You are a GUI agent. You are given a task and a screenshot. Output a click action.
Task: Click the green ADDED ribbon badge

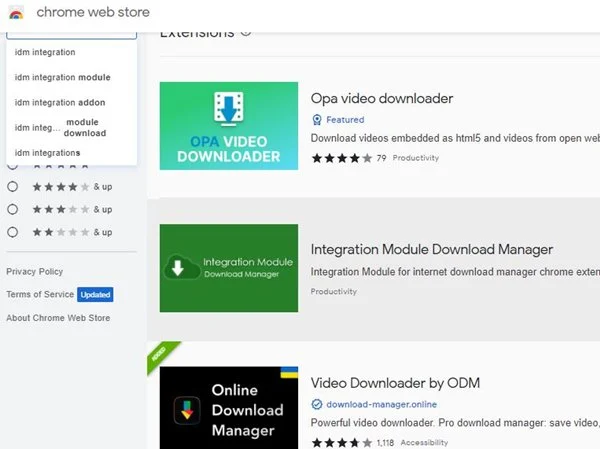coord(161,355)
